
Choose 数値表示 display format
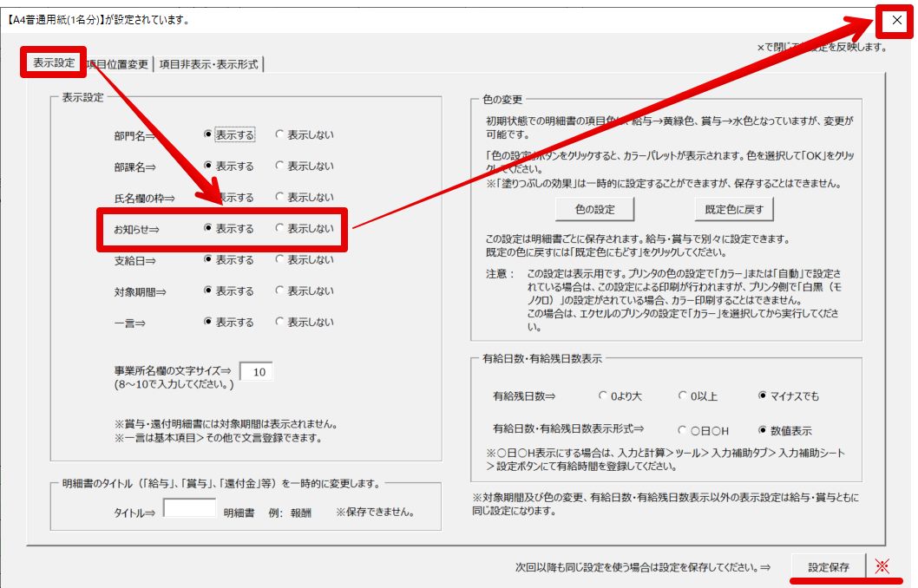(763, 430)
